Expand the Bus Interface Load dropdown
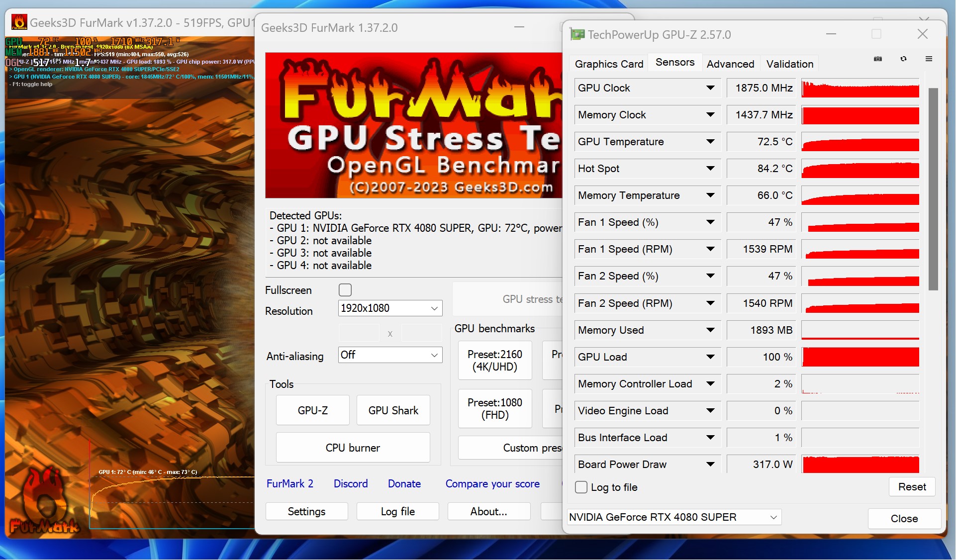The image size is (956, 560). [x=710, y=438]
